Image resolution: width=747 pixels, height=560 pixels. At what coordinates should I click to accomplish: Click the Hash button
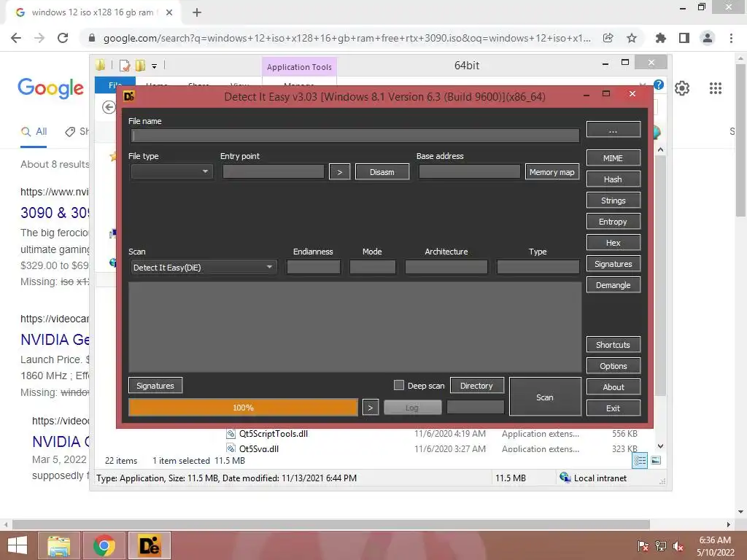tap(613, 179)
